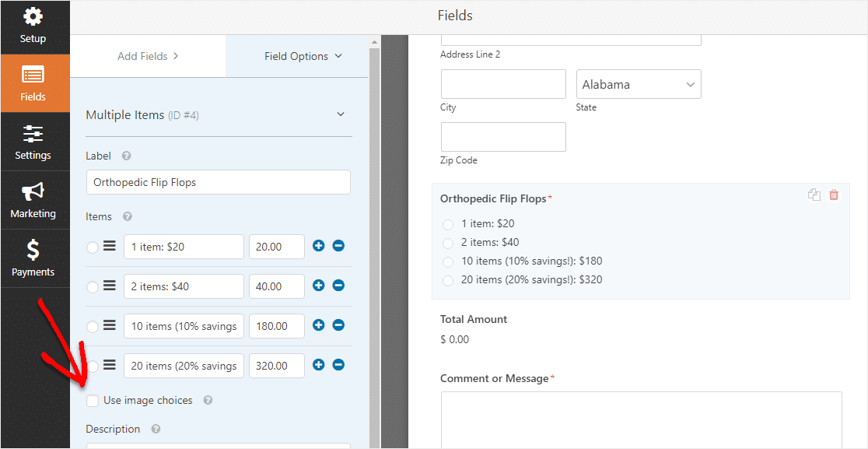Viewport: 868px width, 449px height.
Task: Add item after the 180.00 row
Action: point(318,325)
